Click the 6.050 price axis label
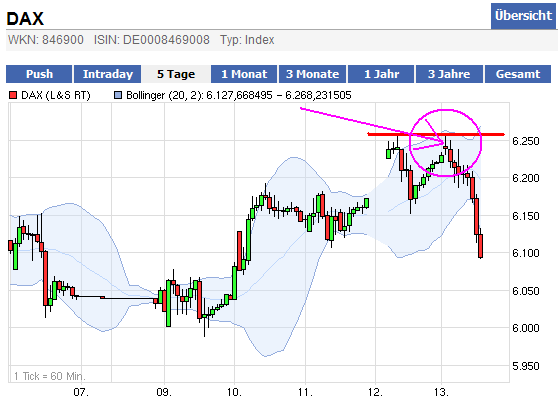 click(x=526, y=291)
